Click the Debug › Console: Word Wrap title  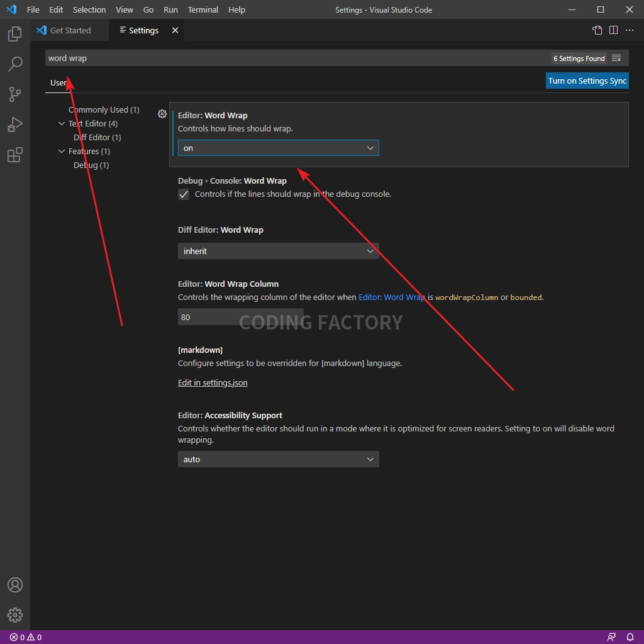pyautogui.click(x=232, y=180)
